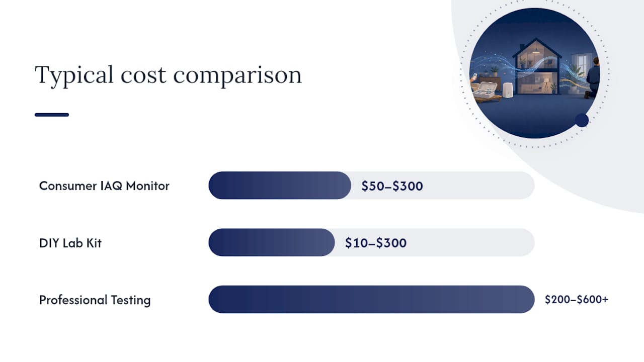Click the filled part of the DIY Lab Kit bar
The width and height of the screenshot is (644, 362).
click(x=272, y=242)
